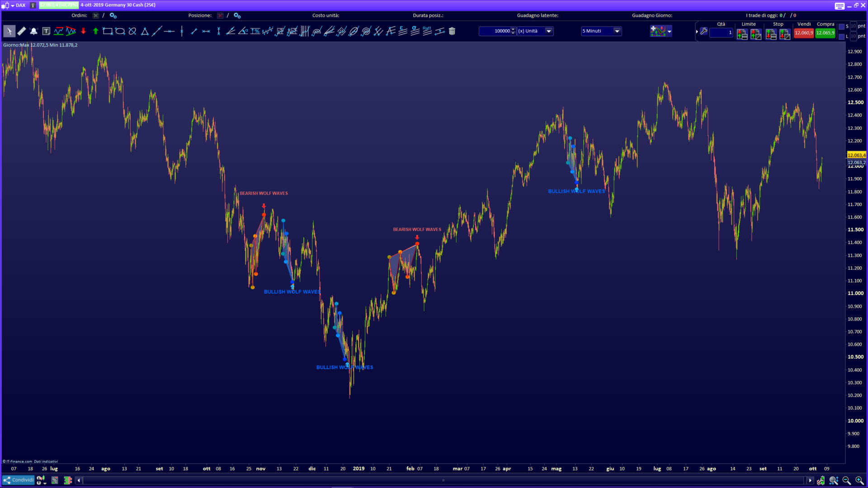Pick the green up arrow drawing tool
This screenshot has height=488, width=868.
[95, 31]
